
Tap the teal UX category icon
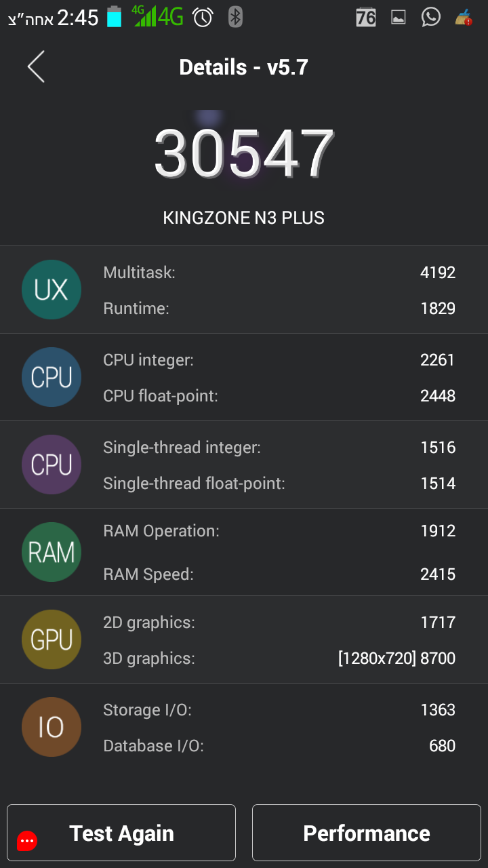[52, 290]
